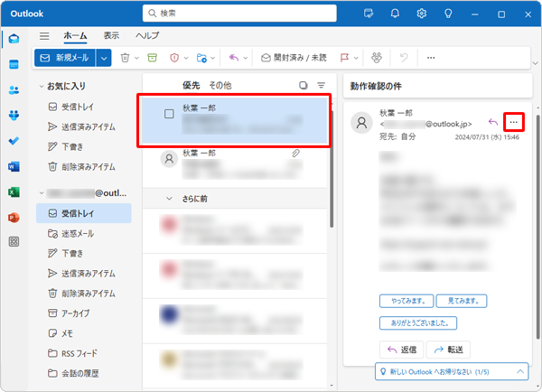
Task: Click the Flag toolbar icon
Action: coord(345,58)
